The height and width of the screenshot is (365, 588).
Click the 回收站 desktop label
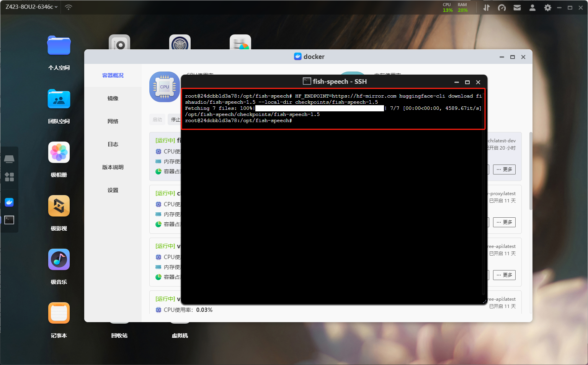click(119, 336)
